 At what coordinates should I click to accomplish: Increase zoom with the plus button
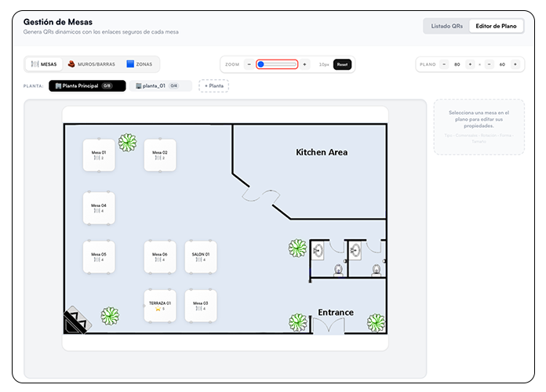[x=304, y=64]
